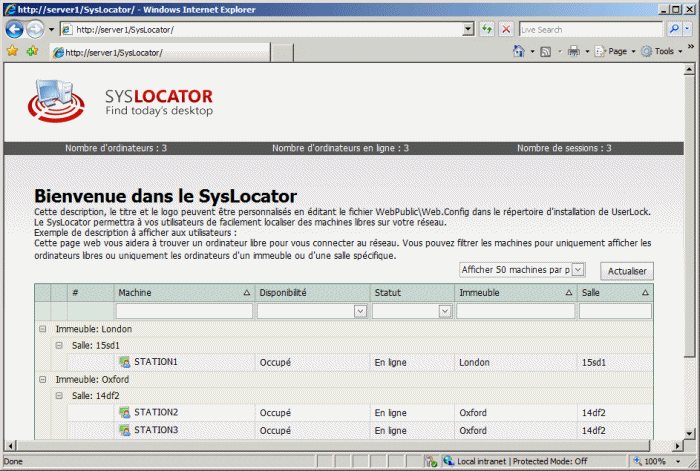Collapse the Salle: 14df2 group
Viewport: 700px width, 471px height.
tap(59, 396)
